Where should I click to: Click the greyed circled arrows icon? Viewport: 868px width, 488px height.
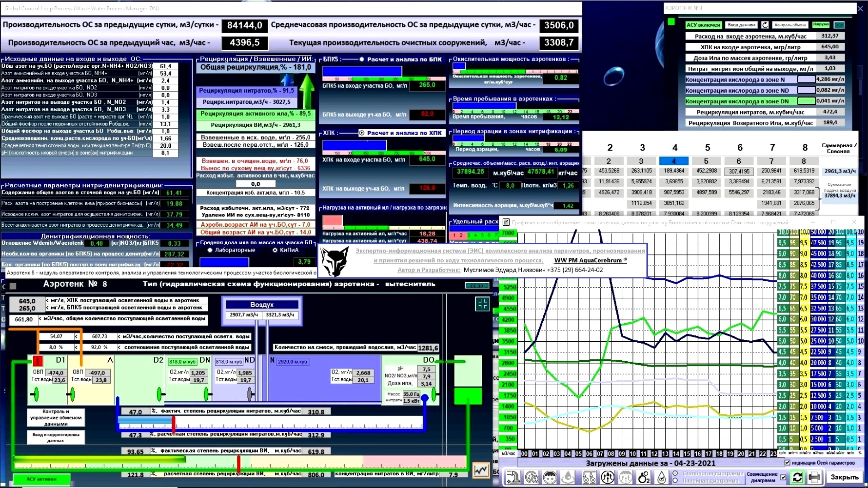626,477
